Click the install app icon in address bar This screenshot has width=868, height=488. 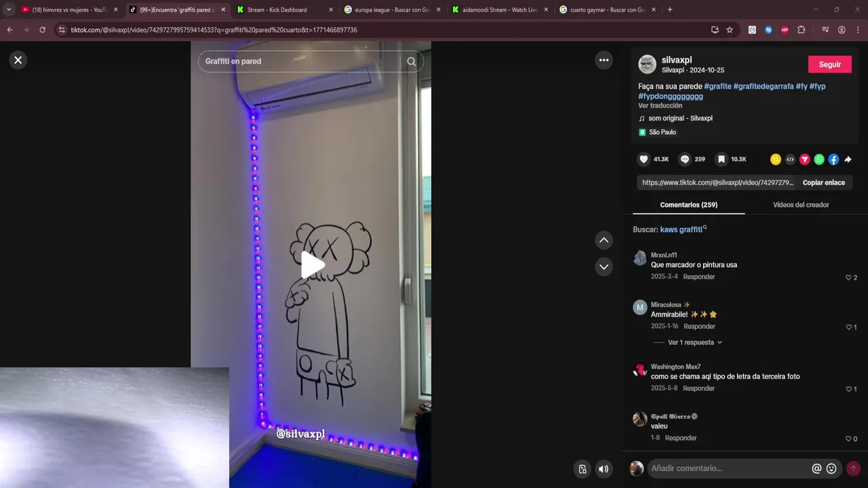click(715, 30)
